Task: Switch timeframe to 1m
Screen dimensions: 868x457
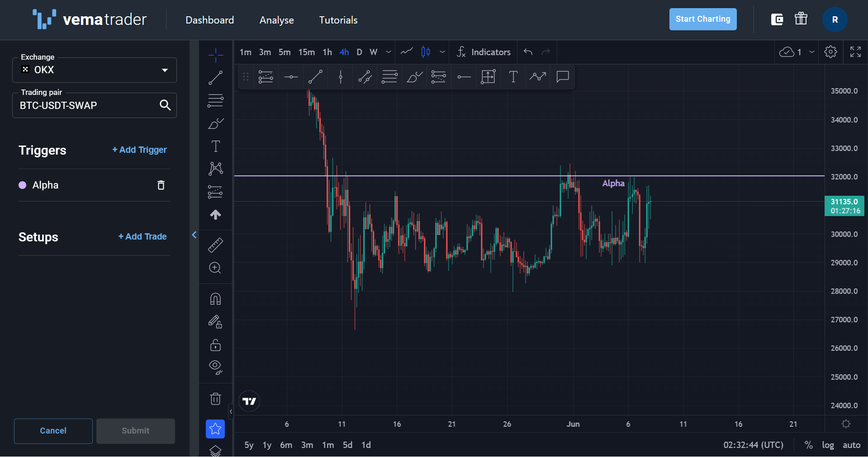Action: tap(245, 52)
